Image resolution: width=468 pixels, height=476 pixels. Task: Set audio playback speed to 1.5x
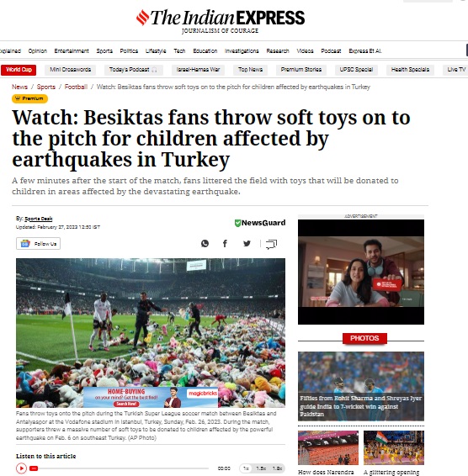point(261,468)
